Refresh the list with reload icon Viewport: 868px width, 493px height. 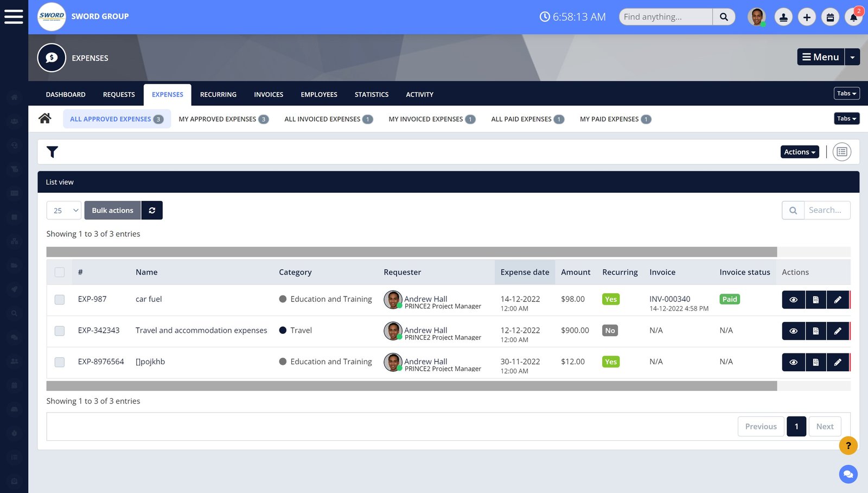coord(152,211)
